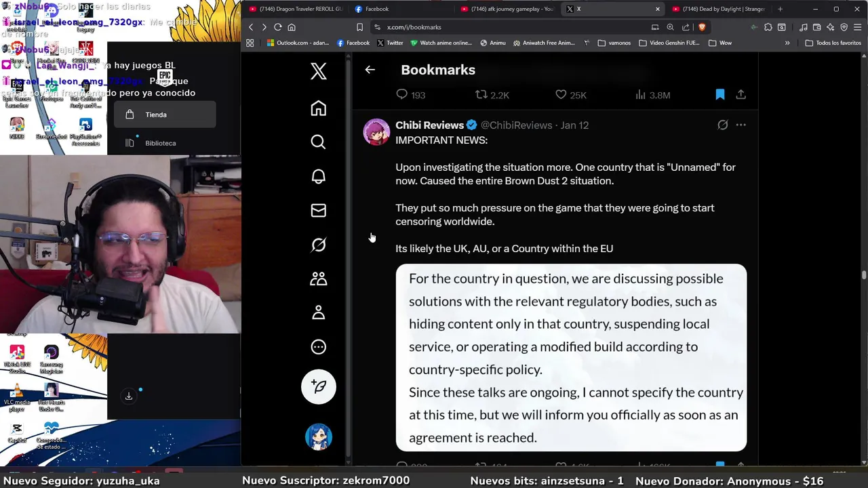Open Leo AI sparkle icon

[x=830, y=27]
